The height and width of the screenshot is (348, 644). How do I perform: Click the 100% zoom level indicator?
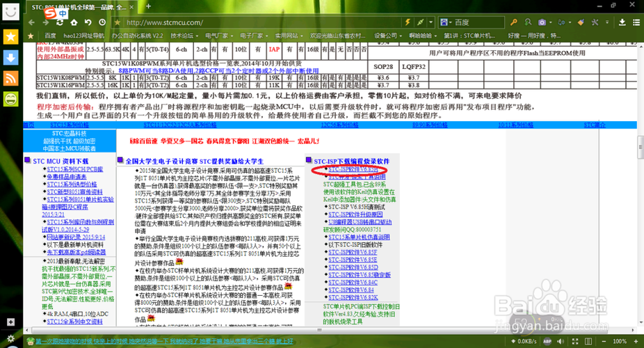pos(620,341)
